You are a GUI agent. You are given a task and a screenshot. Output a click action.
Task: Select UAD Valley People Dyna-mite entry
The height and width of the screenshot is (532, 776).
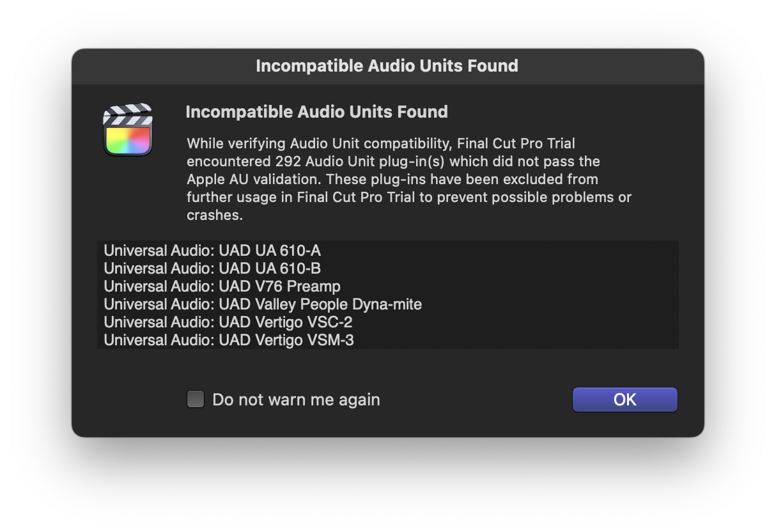(x=262, y=304)
